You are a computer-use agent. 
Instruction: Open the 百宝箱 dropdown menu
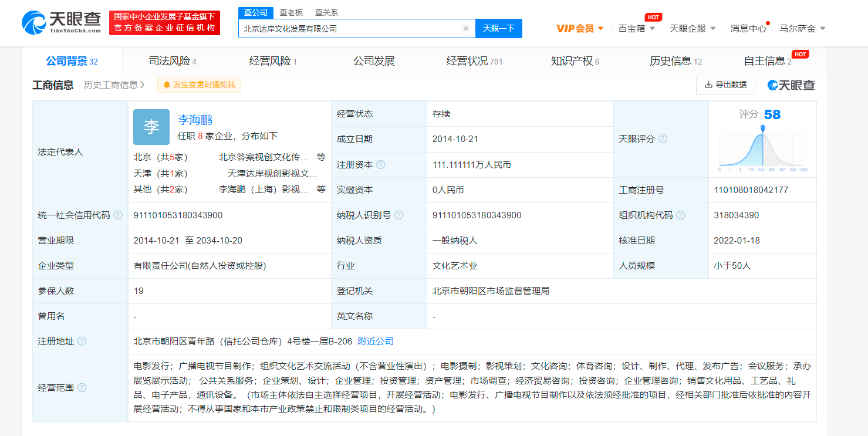[x=637, y=28]
